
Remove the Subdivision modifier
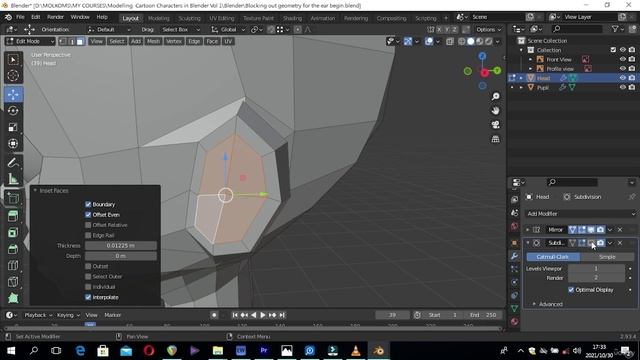(x=620, y=243)
